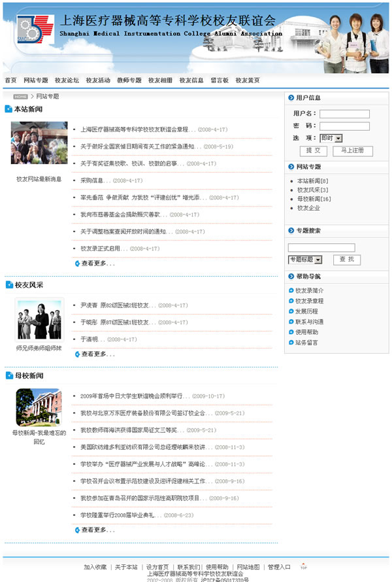This screenshot has height=582, width=392.
Task: Open 教师专题 navigation item
Action: (x=129, y=80)
